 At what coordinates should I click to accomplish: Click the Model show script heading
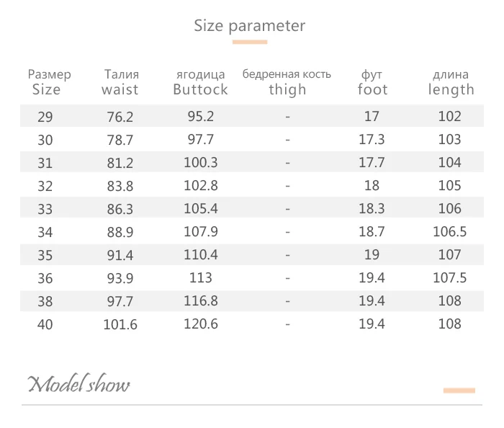point(78,383)
